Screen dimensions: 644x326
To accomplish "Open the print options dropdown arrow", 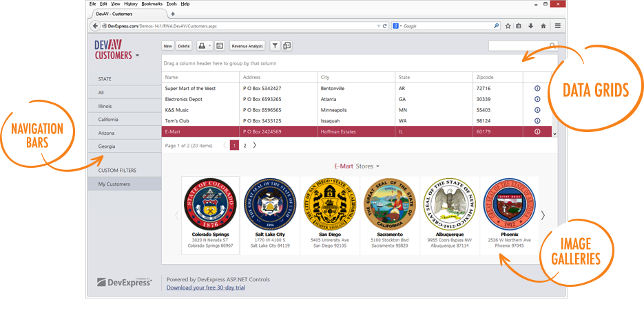I will [x=210, y=46].
